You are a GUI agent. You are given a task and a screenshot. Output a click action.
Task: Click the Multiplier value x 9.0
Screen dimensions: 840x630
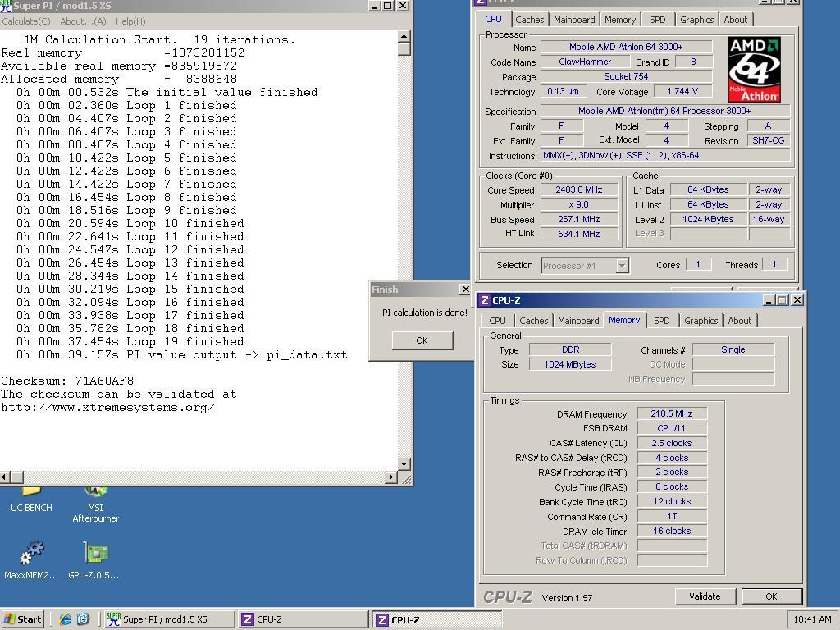[578, 204]
